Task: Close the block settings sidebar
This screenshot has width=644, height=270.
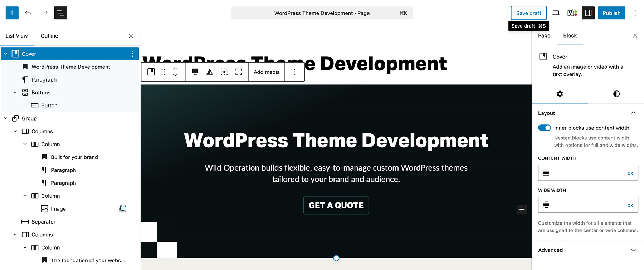Action: tap(635, 35)
